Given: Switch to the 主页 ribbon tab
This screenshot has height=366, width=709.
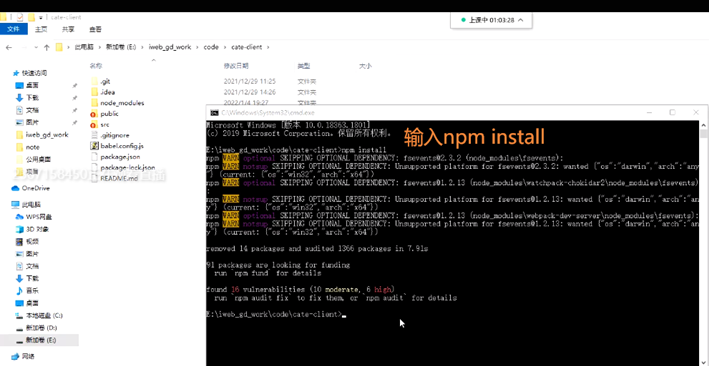Looking at the screenshot, I should coord(41,29).
